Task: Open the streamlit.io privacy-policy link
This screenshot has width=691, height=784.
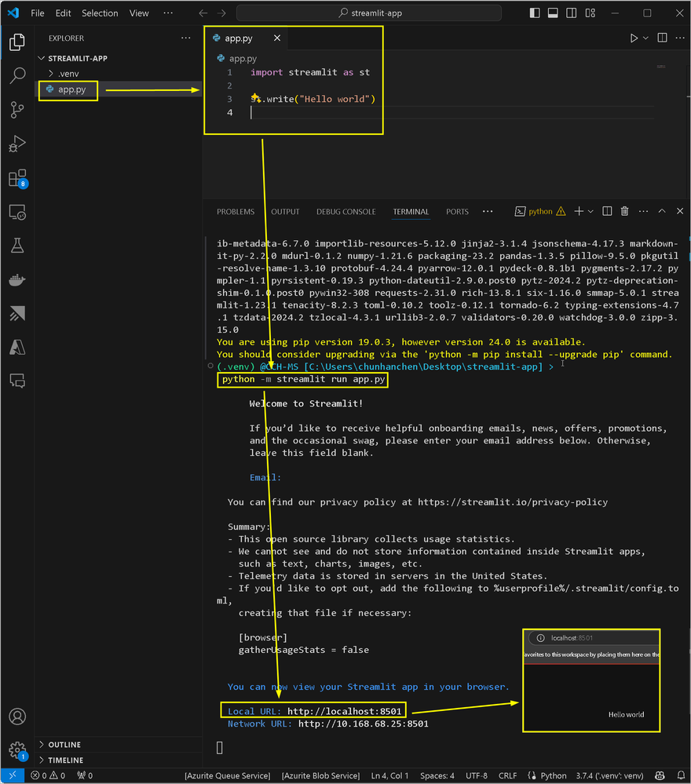Action: click(513, 502)
